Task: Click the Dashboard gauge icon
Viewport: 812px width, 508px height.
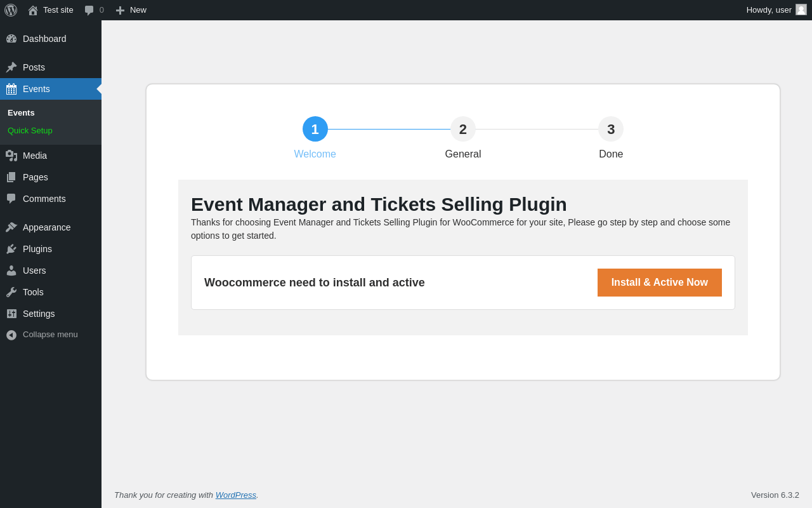Action: [11, 39]
